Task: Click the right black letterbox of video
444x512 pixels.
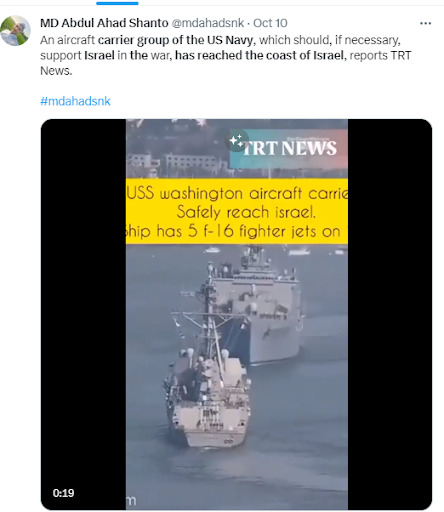Action: pyautogui.click(x=390, y=314)
